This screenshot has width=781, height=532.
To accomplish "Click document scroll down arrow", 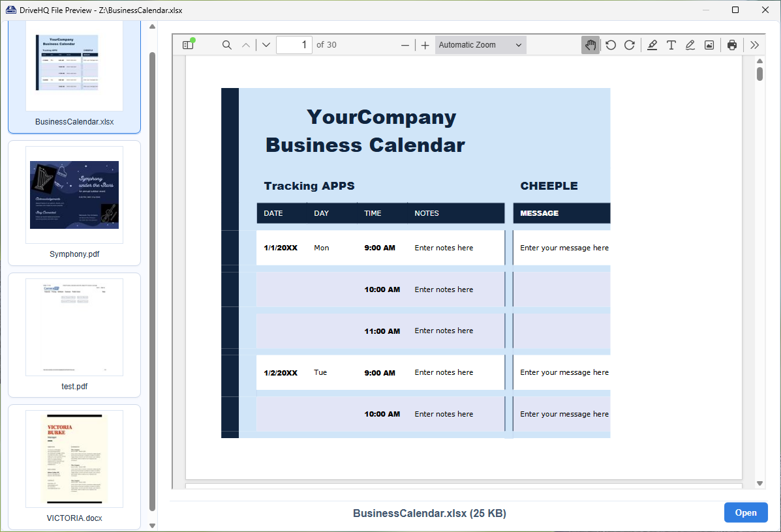I will 759,482.
